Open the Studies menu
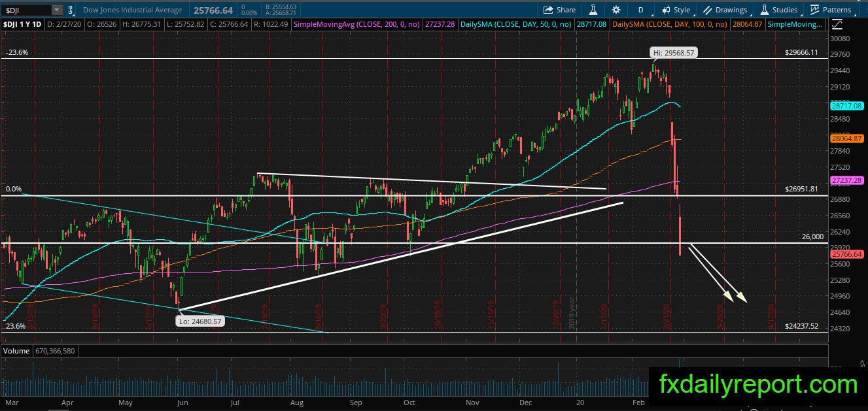 tap(778, 10)
